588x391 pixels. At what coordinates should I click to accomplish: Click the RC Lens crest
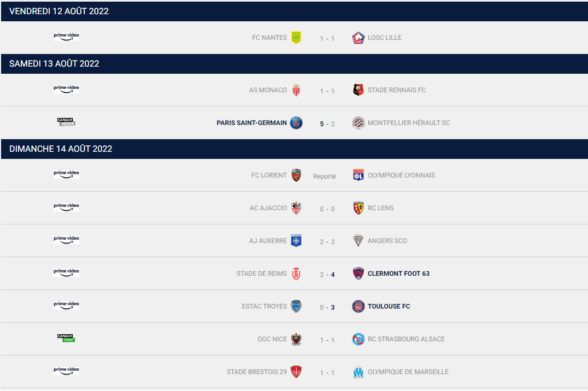click(x=358, y=208)
